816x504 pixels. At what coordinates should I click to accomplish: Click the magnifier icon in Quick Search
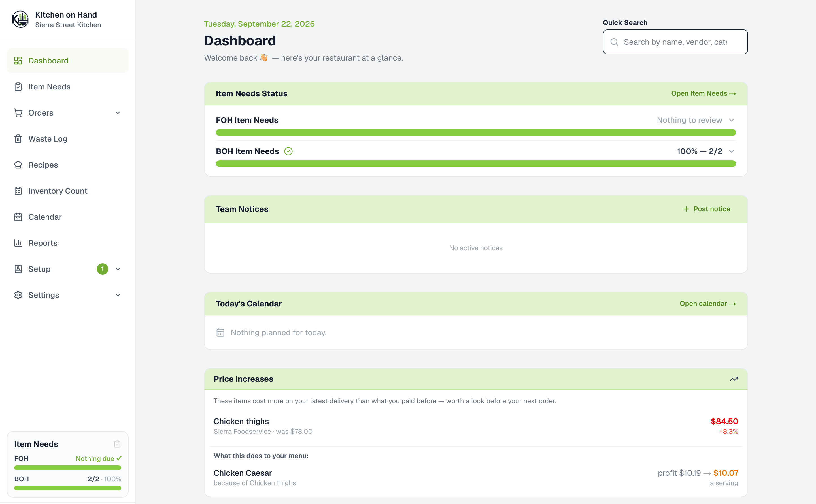[614, 42]
